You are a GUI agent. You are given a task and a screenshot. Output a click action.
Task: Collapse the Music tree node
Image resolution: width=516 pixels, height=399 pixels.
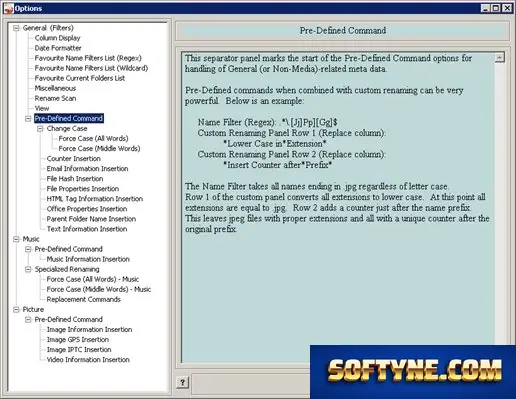[x=16, y=239]
